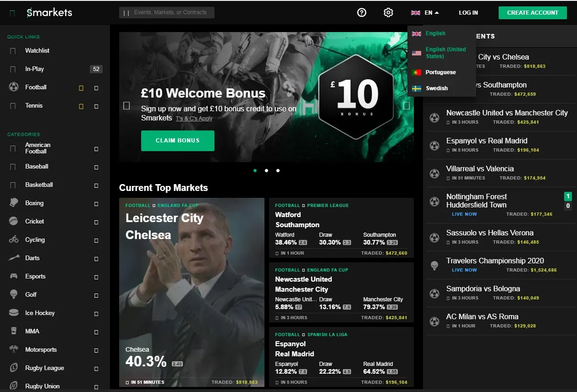Expand the Ice Hockey category
Viewport: 577px width, 392px height.
[96, 314]
